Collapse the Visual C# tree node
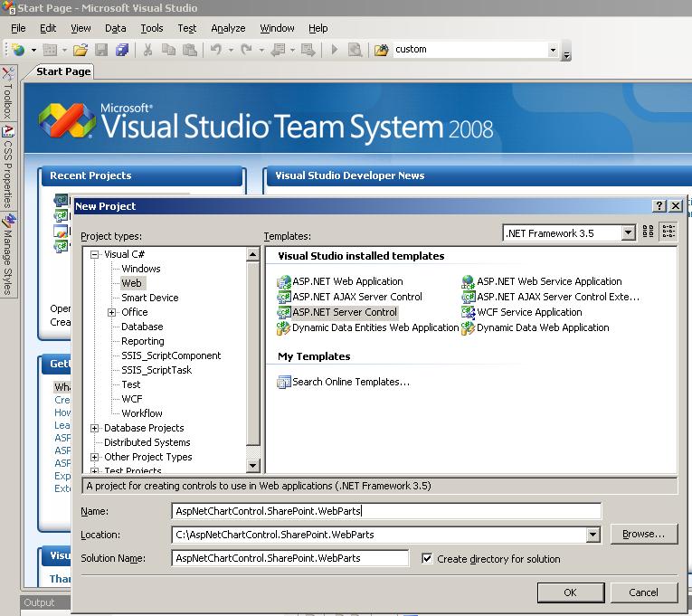This screenshot has width=692, height=616. pyautogui.click(x=94, y=254)
